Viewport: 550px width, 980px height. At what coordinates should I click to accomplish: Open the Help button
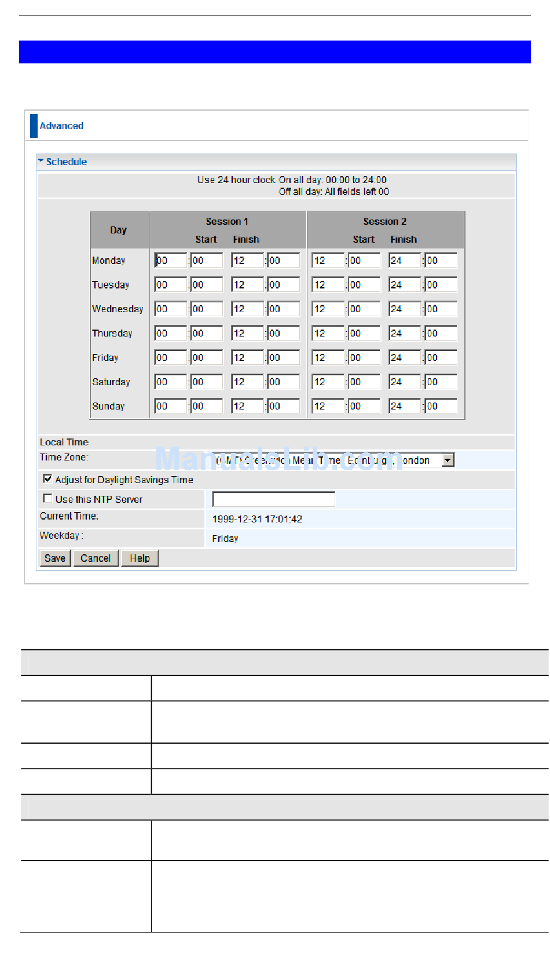(x=140, y=558)
